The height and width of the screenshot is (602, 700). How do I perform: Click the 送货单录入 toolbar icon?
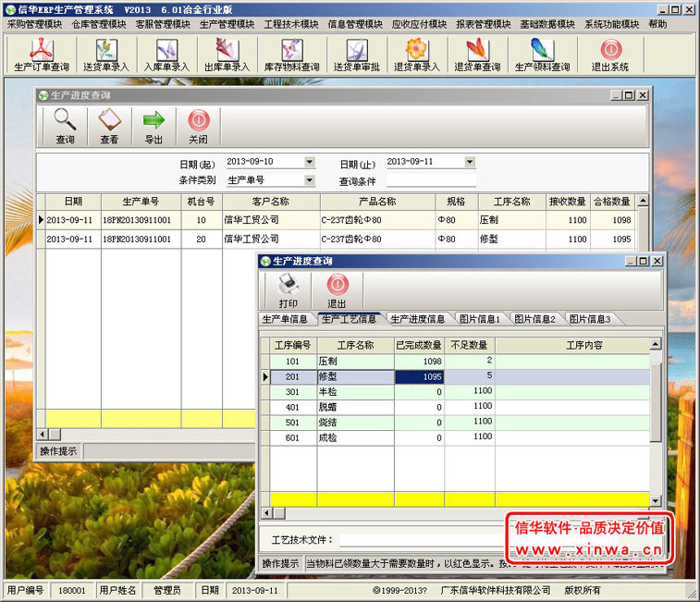pyautogui.click(x=105, y=54)
